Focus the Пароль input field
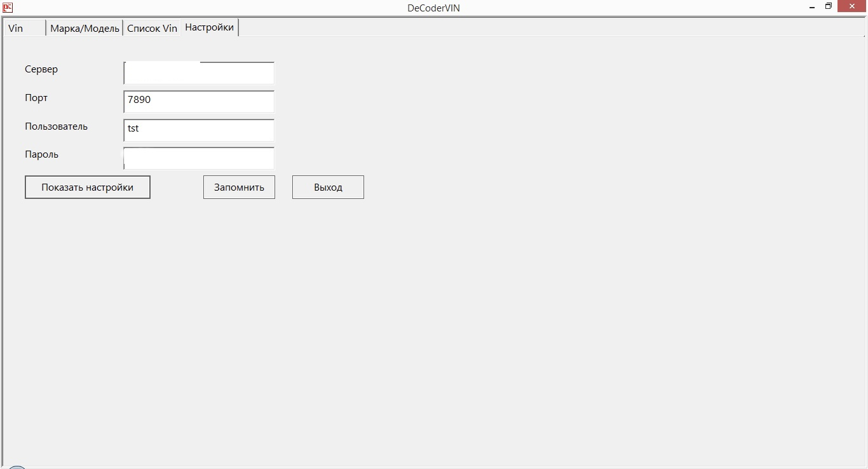 (199, 158)
